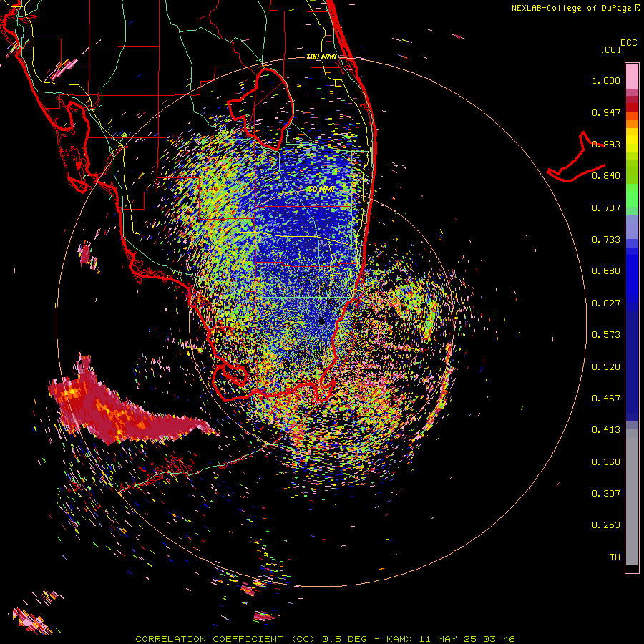
Task: Select the 0.893 scale value
Action: tap(606, 144)
